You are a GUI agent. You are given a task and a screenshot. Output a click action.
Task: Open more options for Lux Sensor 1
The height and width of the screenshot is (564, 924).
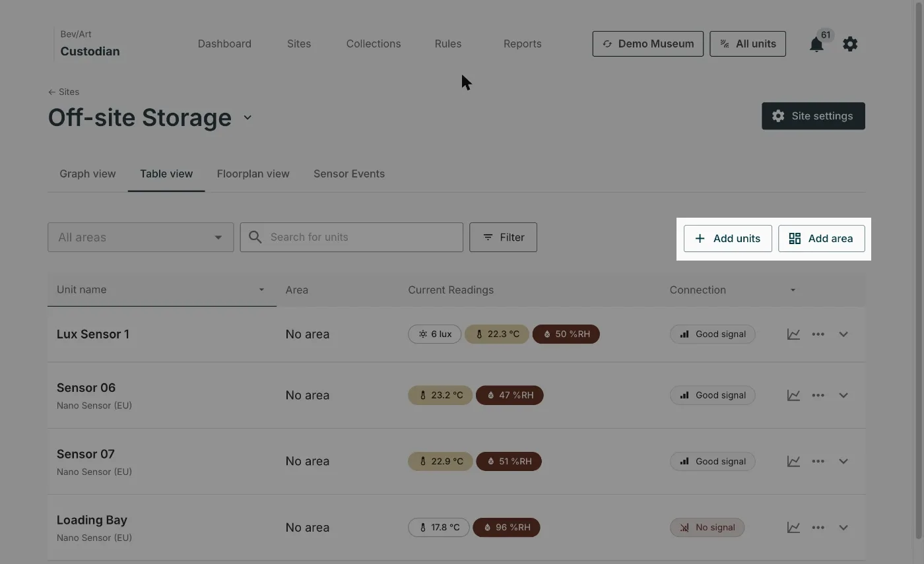818,334
